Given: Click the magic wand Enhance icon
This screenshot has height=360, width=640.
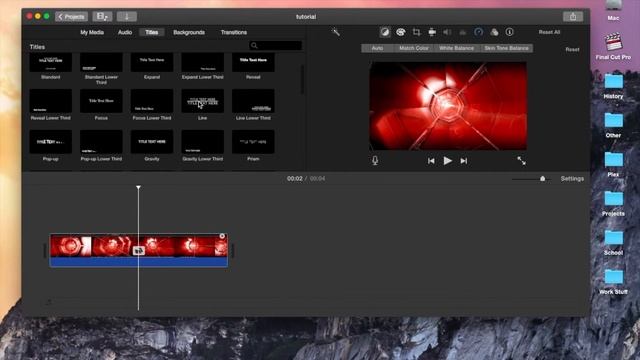Looking at the screenshot, I should click(336, 32).
